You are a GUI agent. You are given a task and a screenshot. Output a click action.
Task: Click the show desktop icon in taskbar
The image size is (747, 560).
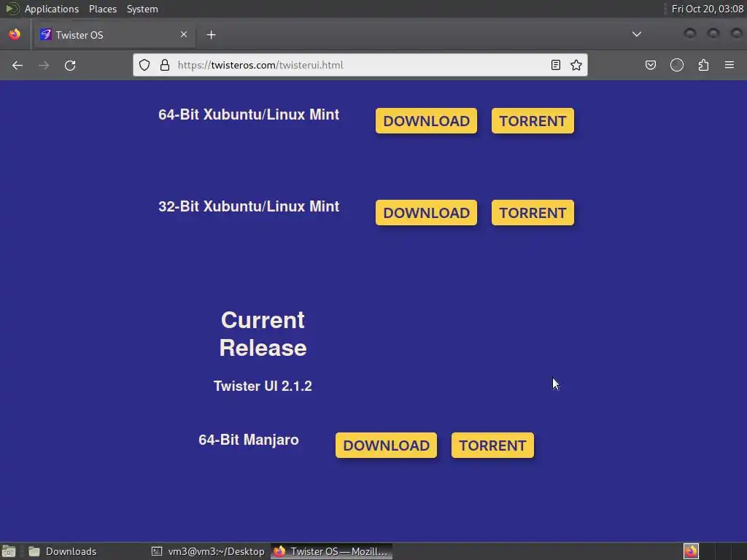tap(9, 551)
